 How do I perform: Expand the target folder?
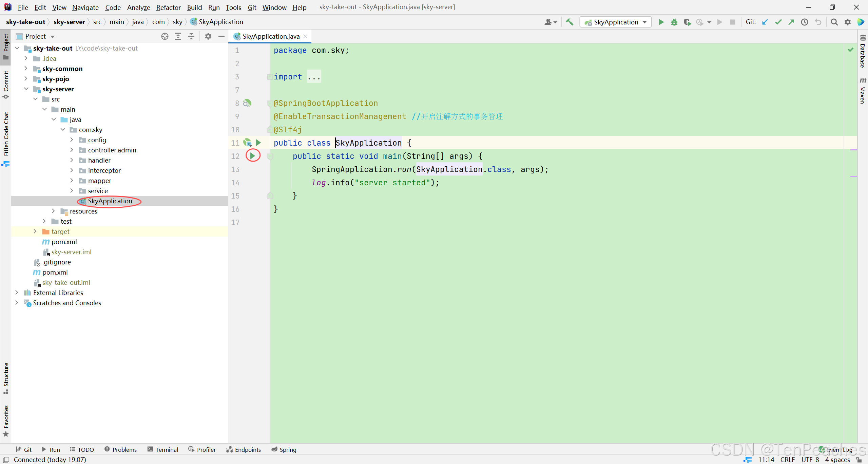[35, 231]
